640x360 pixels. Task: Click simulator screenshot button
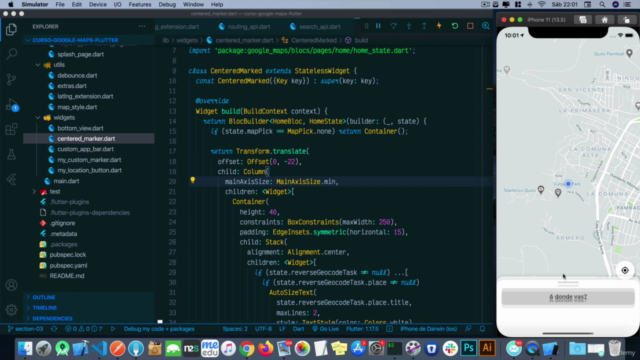coord(583,20)
